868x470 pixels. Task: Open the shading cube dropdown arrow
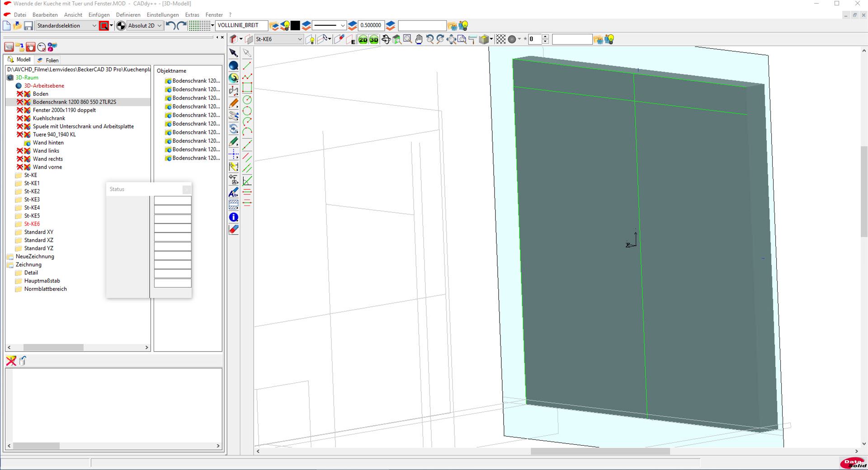(x=491, y=39)
